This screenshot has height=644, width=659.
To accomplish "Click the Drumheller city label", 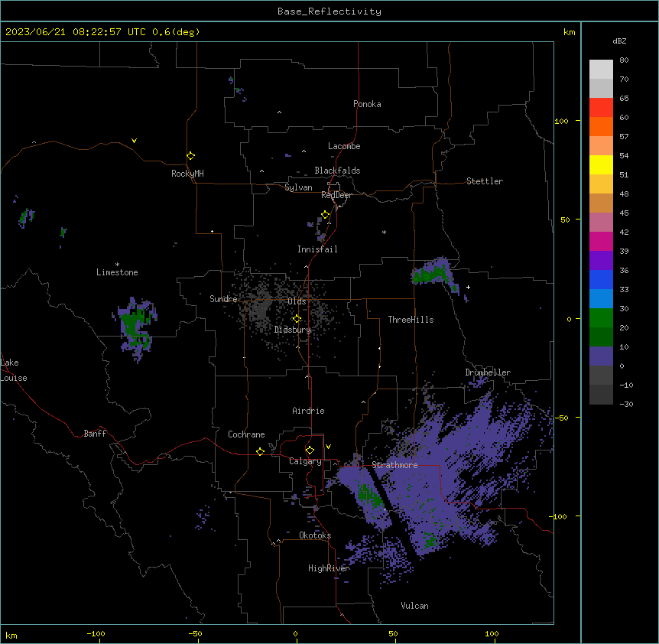I will [x=488, y=372].
